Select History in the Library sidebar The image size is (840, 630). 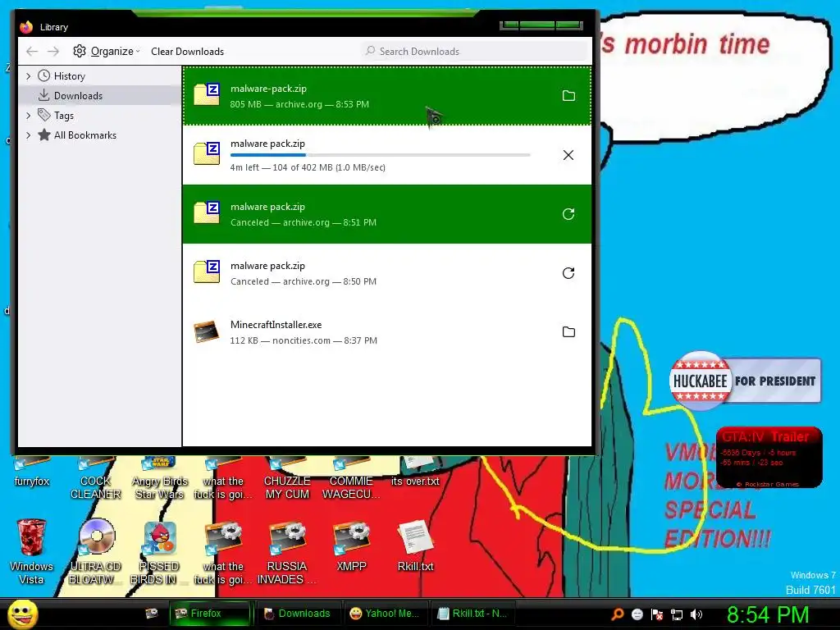click(x=69, y=76)
